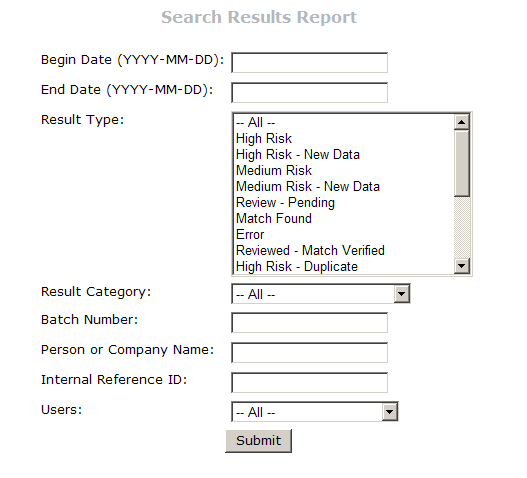Screen dimensions: 527x478
Task: Select 'Medium Risk' in Result Type list
Action: click(344, 170)
